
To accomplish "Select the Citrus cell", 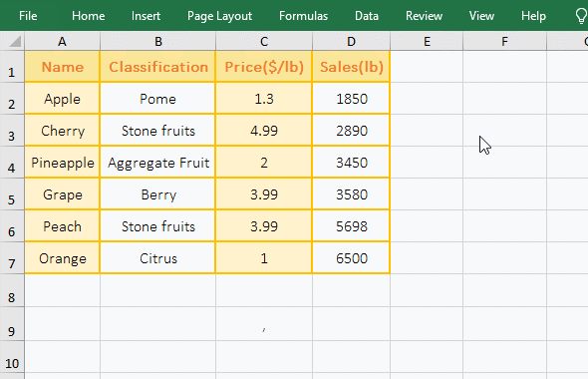I will click(157, 258).
